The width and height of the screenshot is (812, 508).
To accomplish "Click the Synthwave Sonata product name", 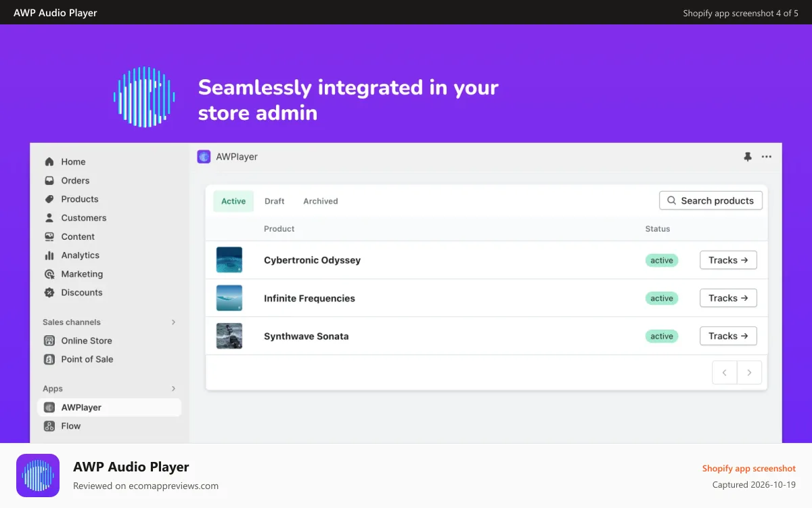I will (307, 336).
